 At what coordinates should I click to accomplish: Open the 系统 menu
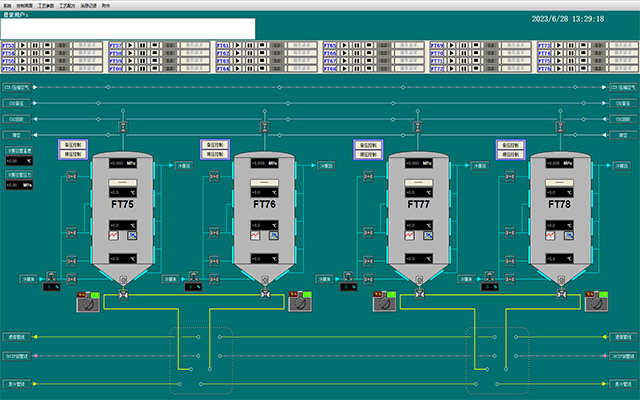[8, 5]
